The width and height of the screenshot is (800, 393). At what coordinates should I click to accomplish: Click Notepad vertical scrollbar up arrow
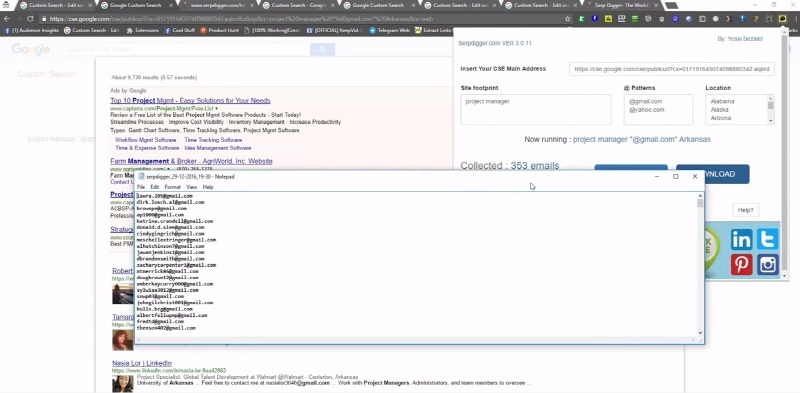(700, 196)
